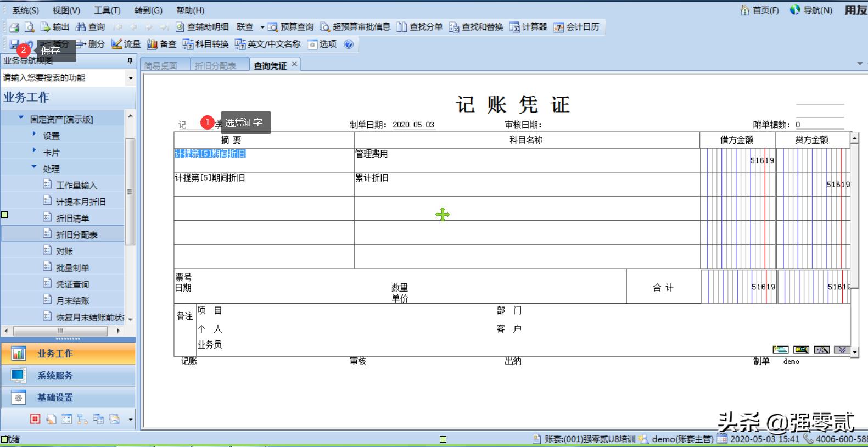Click the function search input field
868x447 pixels.
(x=64, y=78)
